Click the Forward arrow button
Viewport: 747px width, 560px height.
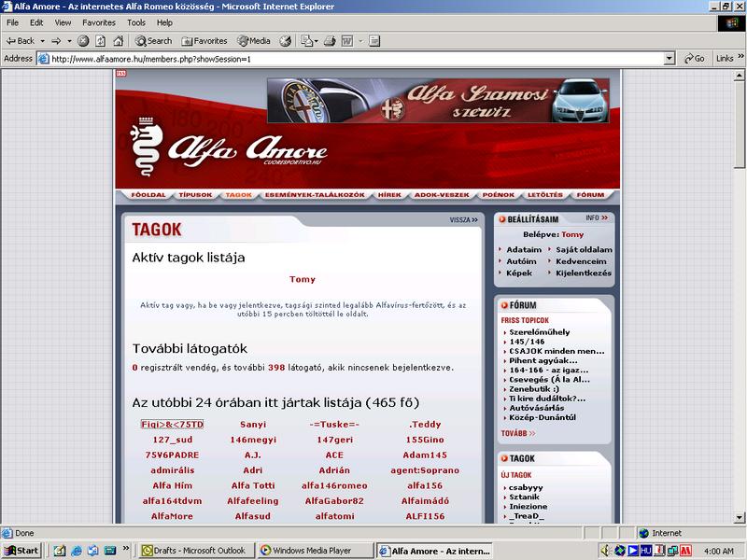(56, 41)
